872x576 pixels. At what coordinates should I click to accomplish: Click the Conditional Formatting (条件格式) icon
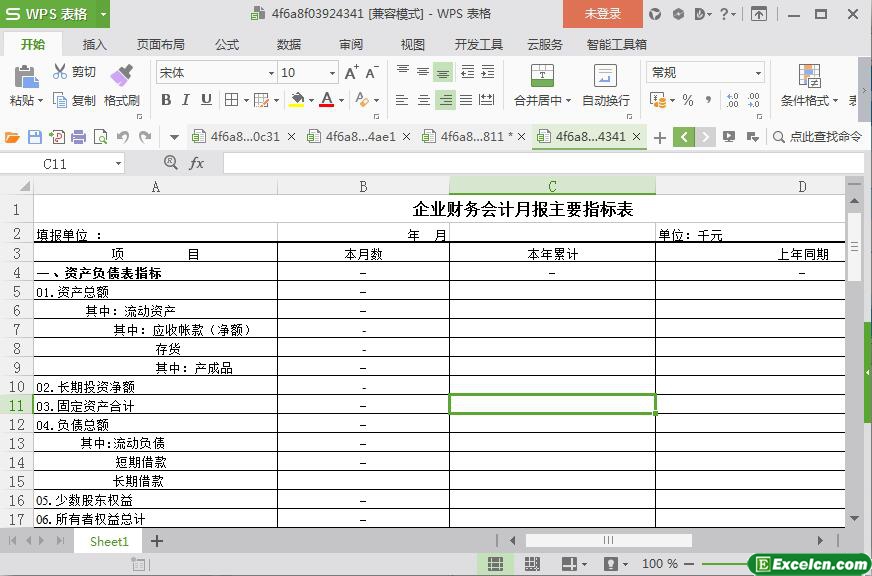tap(809, 76)
